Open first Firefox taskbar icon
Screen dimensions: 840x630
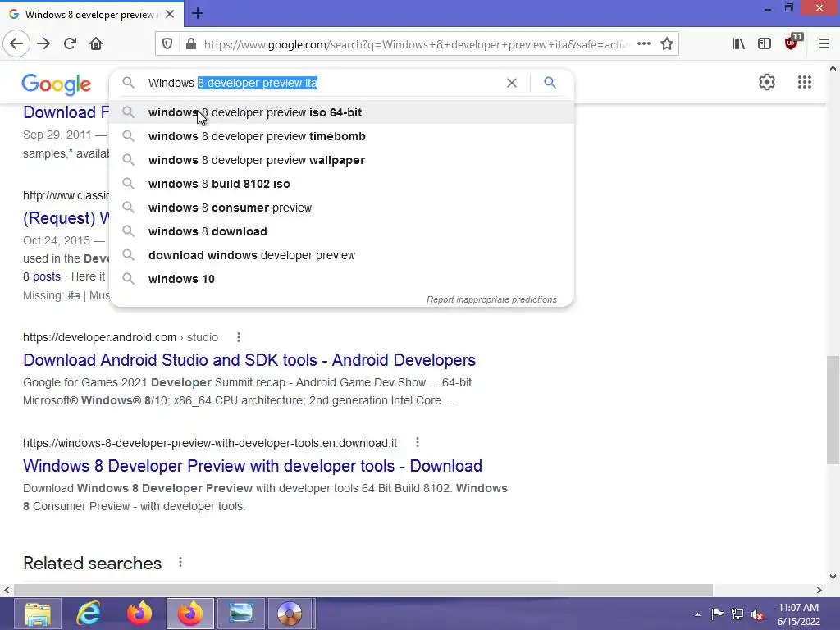tap(139, 614)
